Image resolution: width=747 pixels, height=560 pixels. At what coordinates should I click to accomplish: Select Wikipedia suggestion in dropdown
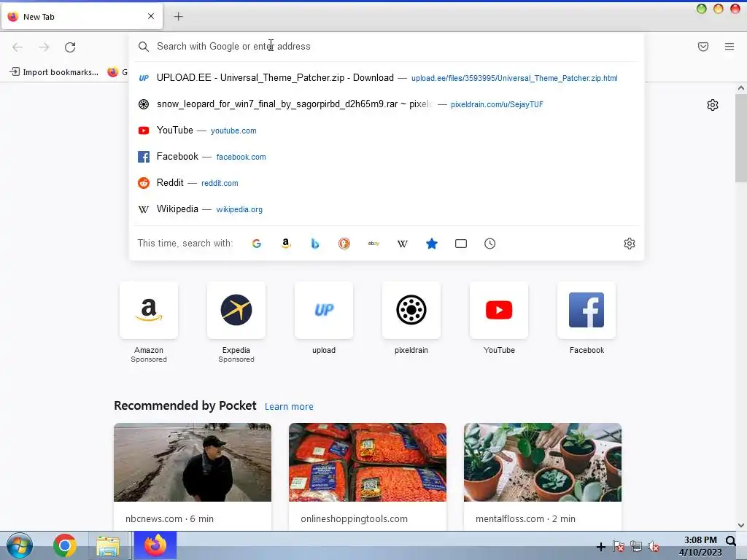pyautogui.click(x=386, y=209)
